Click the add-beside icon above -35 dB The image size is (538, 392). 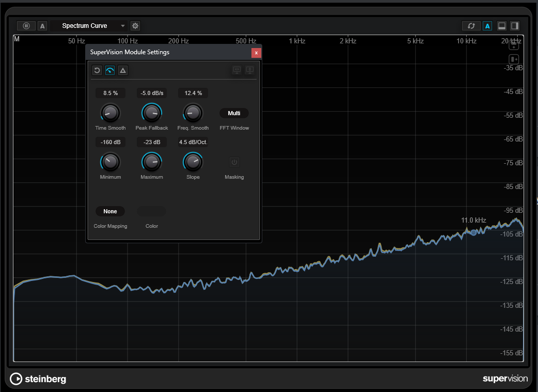click(x=514, y=59)
